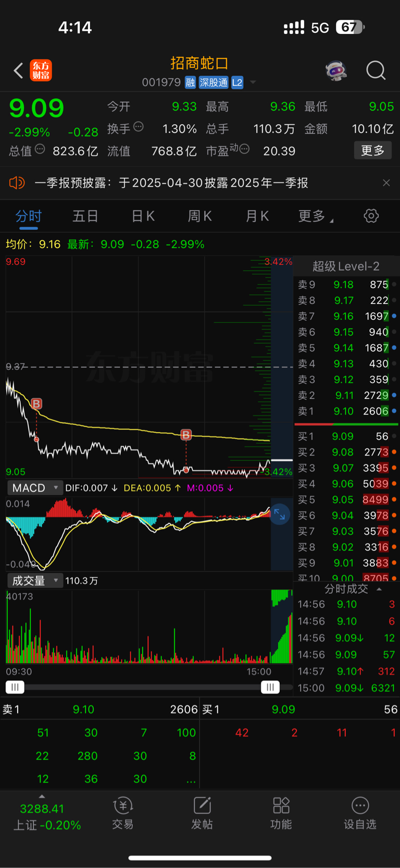Tap the stock name 招商蛇口
Viewport: 400px width, 868px height.
tap(199, 64)
